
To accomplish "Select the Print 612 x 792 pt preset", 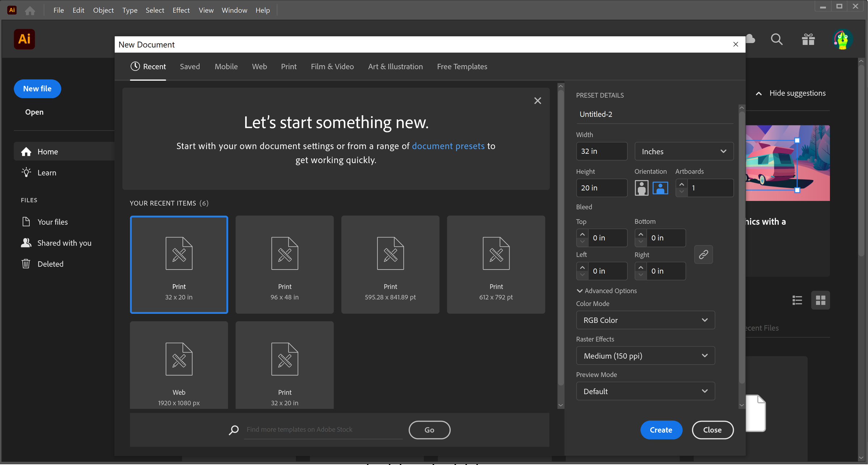I will tap(496, 264).
